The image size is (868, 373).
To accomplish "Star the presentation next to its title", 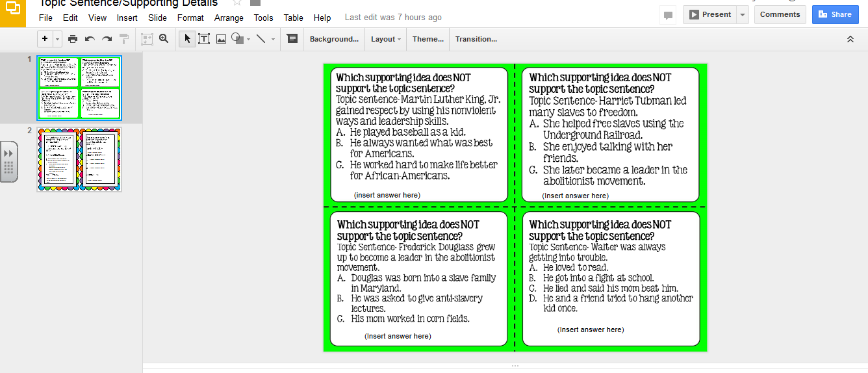I will point(237,3).
